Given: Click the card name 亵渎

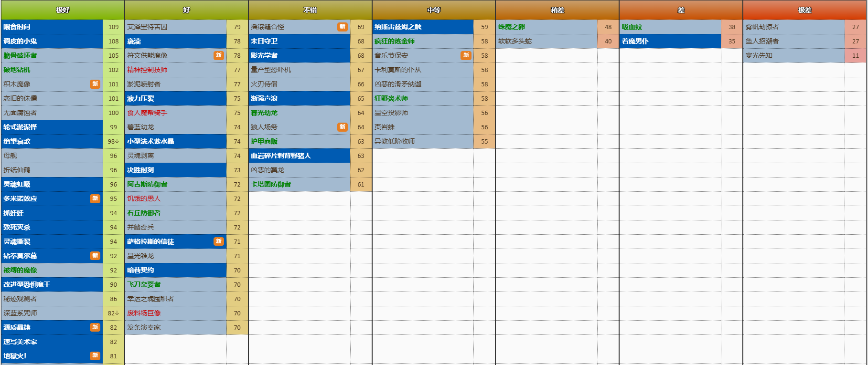Looking at the screenshot, I should (134, 42).
